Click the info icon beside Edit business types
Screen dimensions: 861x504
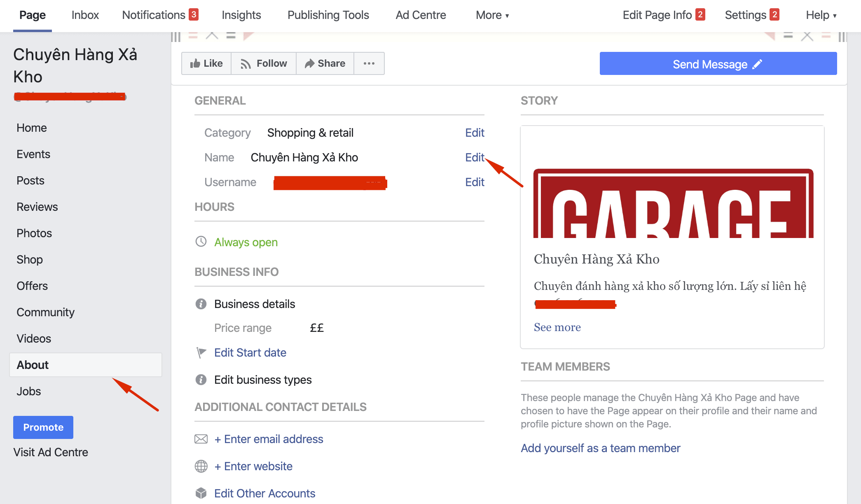(x=201, y=380)
